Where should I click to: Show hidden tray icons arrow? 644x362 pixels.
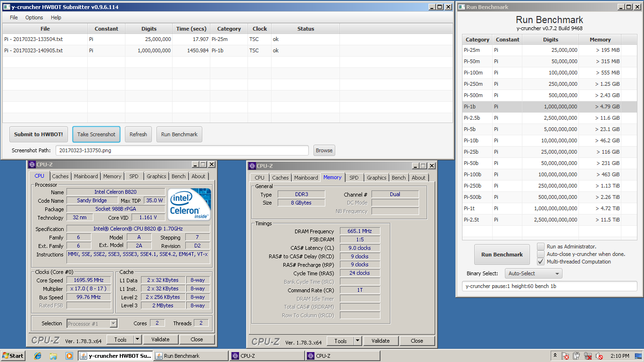[555, 356]
